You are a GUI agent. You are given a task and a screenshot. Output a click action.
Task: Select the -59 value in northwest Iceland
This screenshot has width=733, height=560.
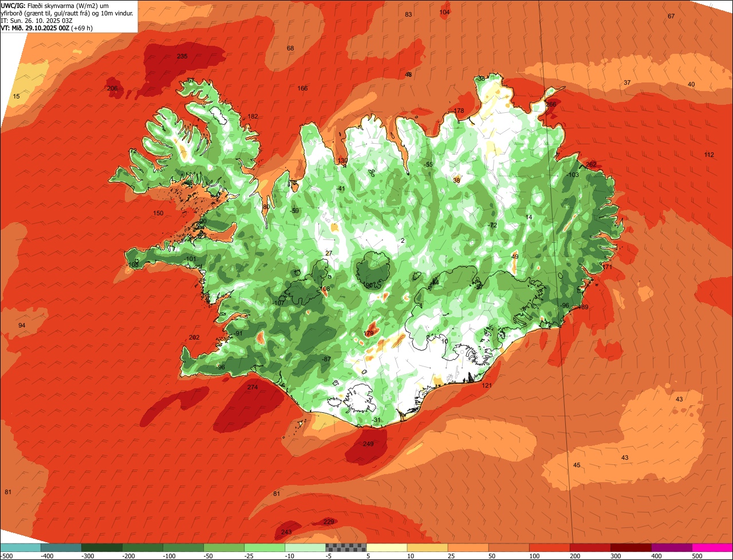294,211
